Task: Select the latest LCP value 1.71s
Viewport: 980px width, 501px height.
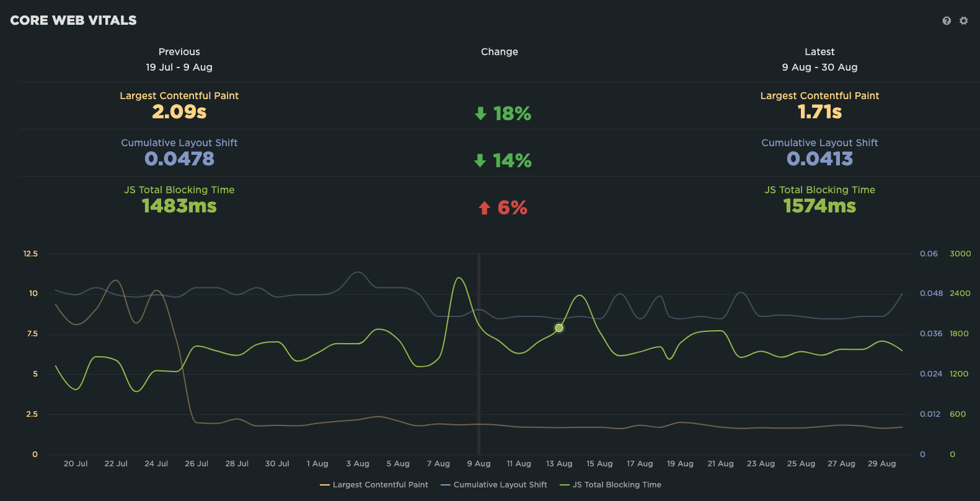Action: click(819, 112)
